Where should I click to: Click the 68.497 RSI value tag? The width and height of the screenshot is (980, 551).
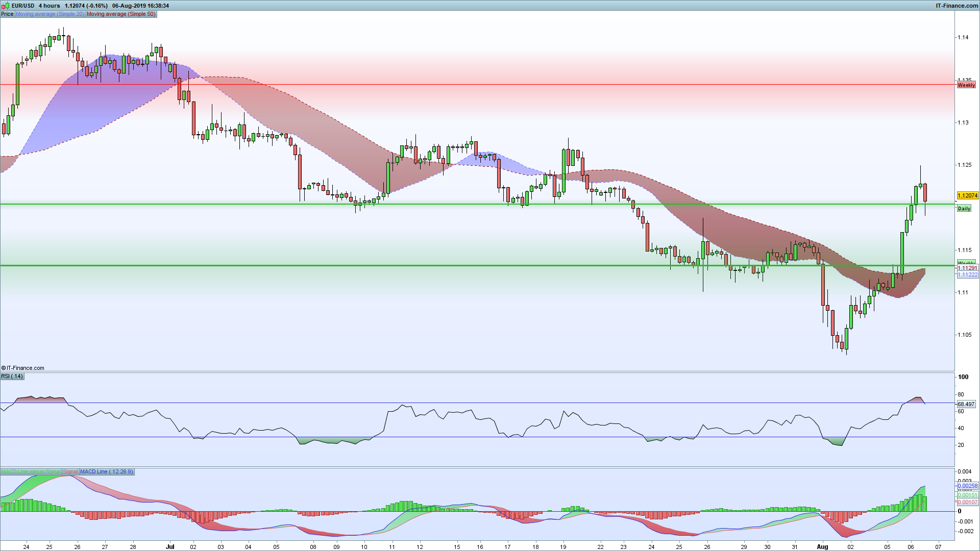click(966, 404)
